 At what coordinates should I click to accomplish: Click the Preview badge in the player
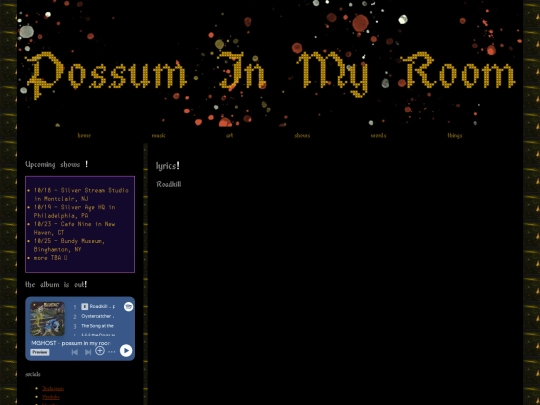click(40, 352)
